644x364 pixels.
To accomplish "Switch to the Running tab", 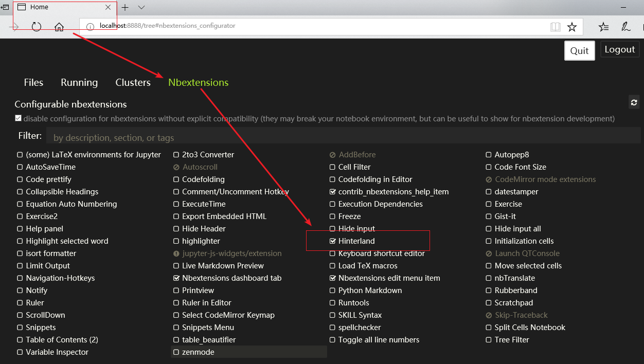I will [79, 82].
